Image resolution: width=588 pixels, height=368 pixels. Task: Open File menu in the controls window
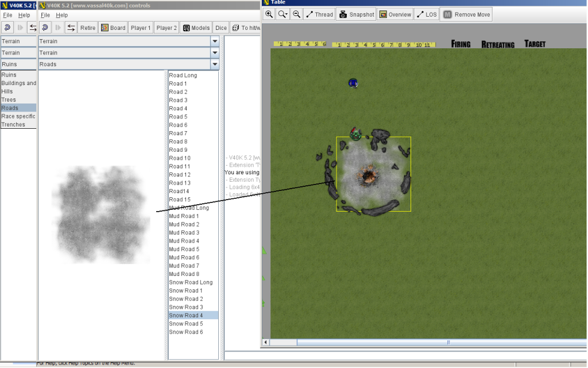(x=45, y=15)
